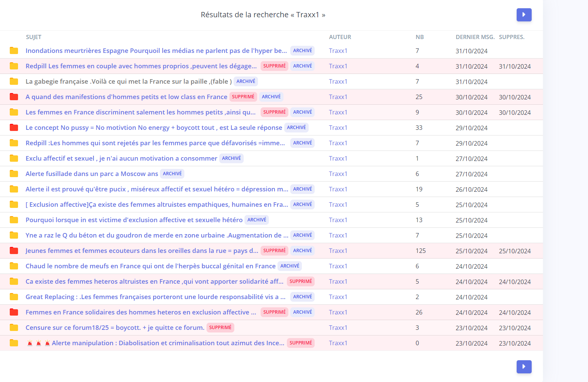Click the SUJET column header
Viewport: 588px width, 382px height.
coord(33,37)
